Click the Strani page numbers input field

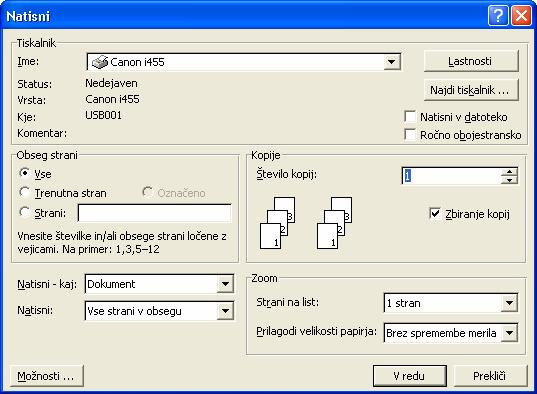coord(154,213)
